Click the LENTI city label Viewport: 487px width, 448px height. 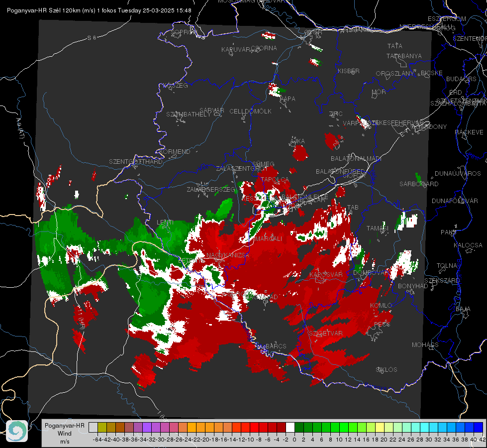165,223
